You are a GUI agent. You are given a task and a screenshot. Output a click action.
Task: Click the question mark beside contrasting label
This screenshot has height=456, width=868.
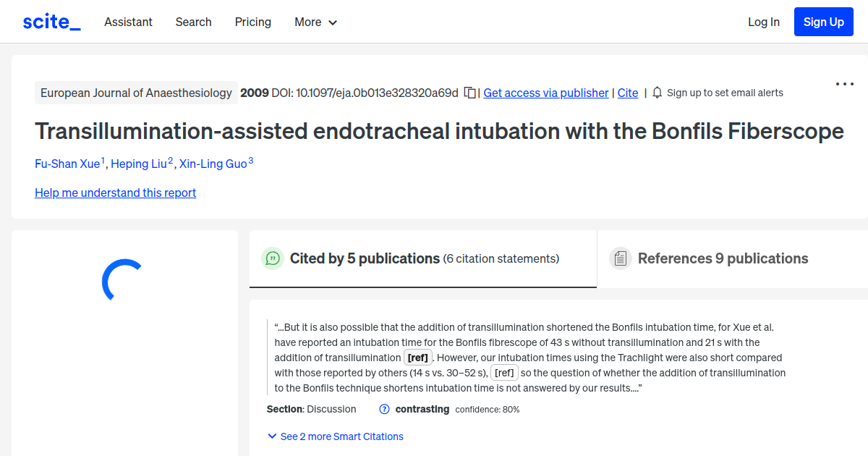click(x=383, y=409)
